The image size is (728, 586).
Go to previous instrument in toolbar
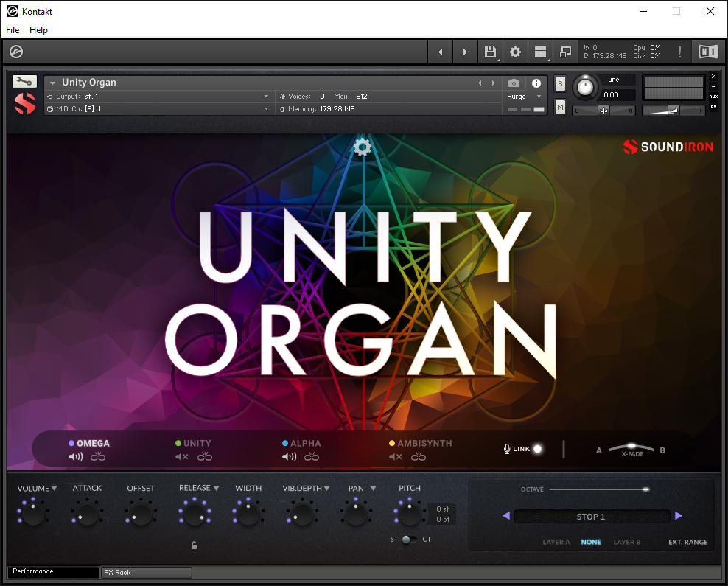[440, 52]
